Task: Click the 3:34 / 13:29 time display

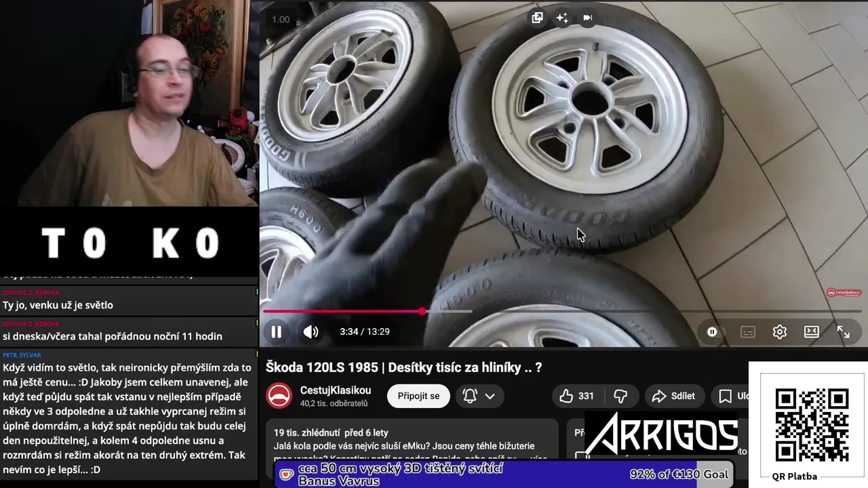Action: click(x=365, y=331)
